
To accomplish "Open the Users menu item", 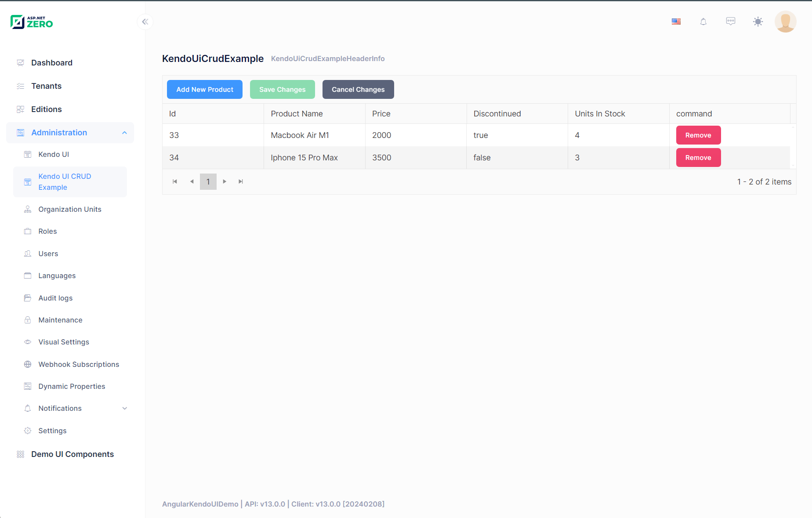I will tap(48, 254).
